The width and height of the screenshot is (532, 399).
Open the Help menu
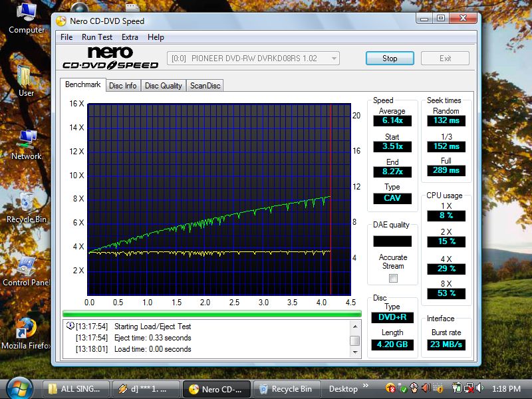pos(156,37)
